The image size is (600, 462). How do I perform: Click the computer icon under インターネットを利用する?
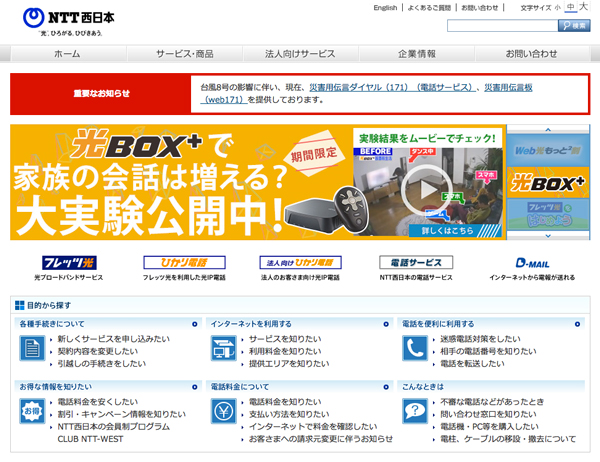222,348
